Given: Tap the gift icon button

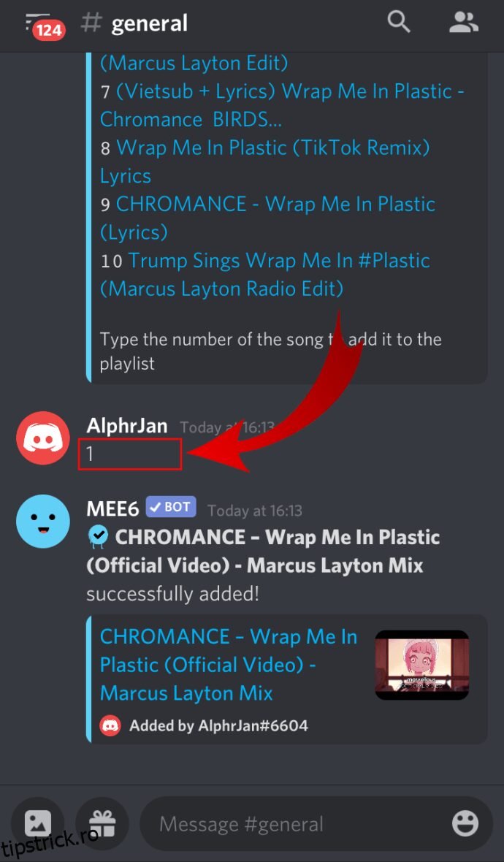Looking at the screenshot, I should (x=102, y=823).
